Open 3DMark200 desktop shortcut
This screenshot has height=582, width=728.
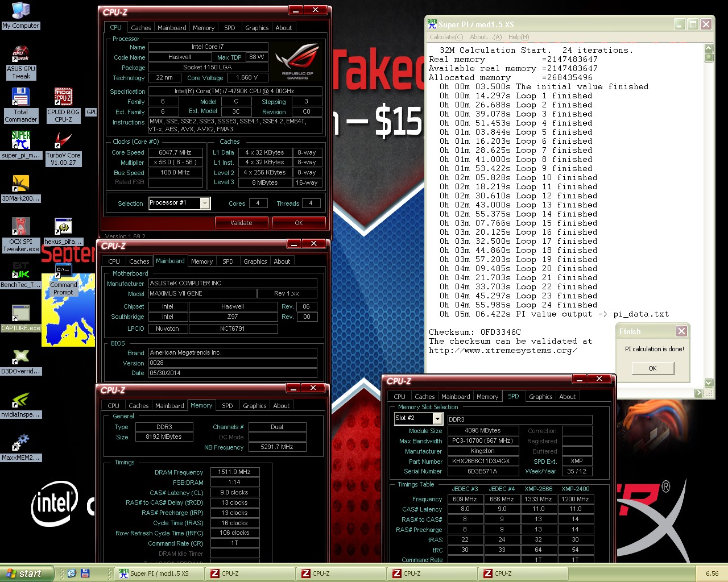click(21, 188)
